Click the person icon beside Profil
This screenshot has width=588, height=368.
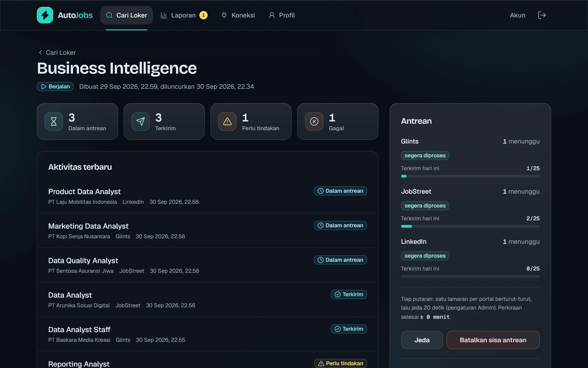click(272, 15)
